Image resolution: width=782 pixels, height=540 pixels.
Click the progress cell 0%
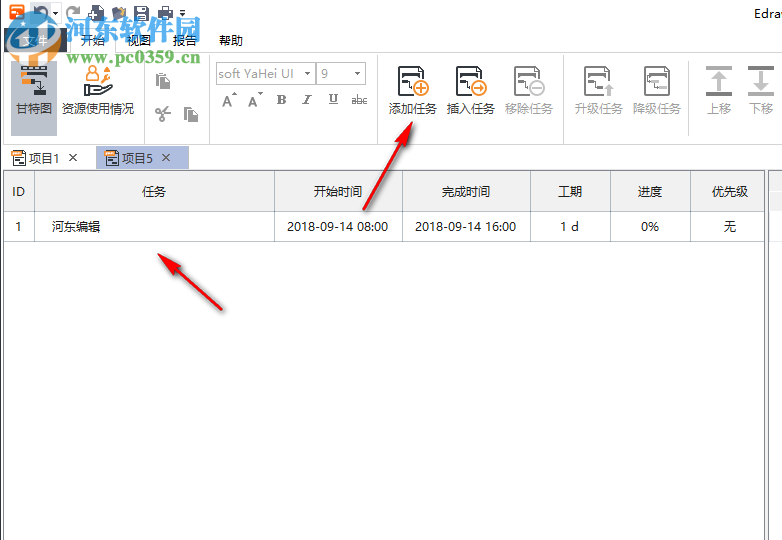(650, 227)
